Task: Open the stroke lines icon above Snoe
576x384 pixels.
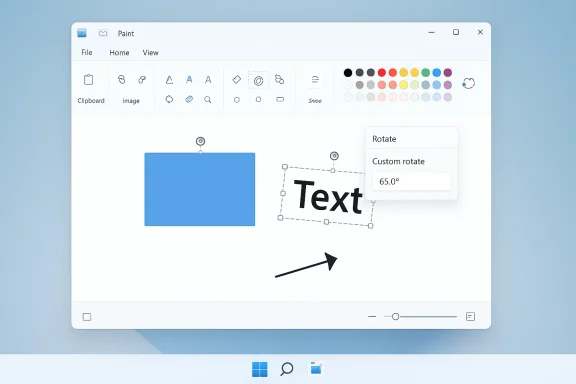Action: [315, 79]
